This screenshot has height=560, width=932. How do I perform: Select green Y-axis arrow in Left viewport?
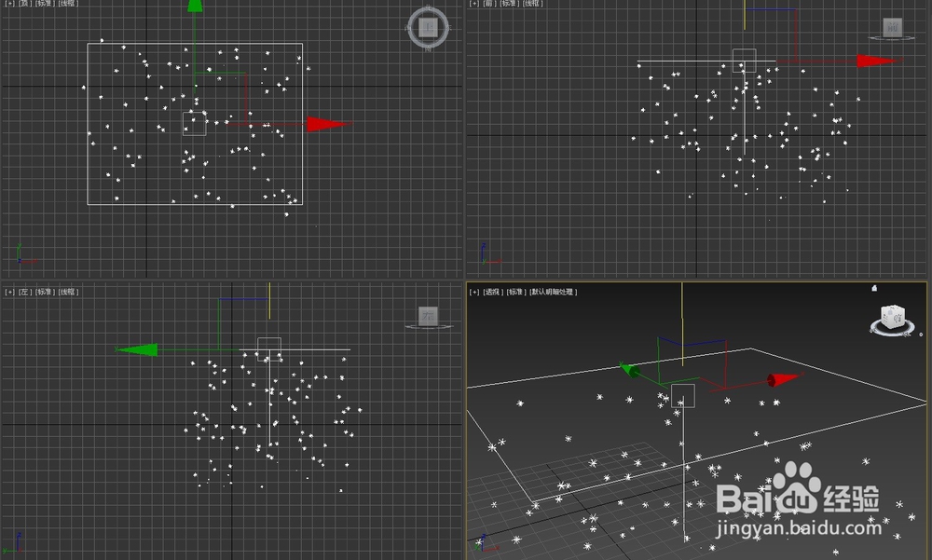pos(137,349)
